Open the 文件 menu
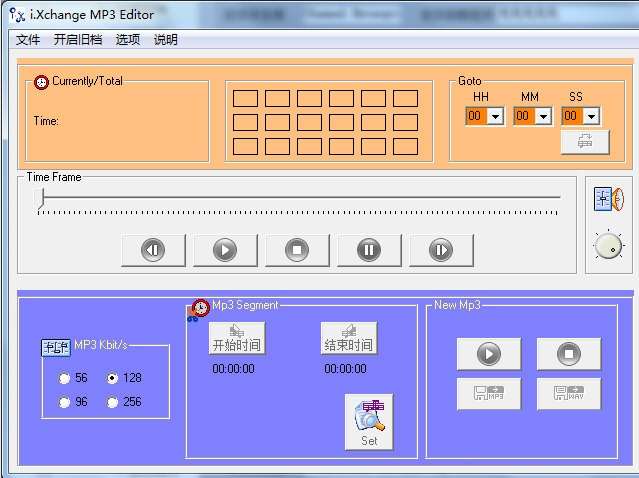Screen dimensions: 639x478 [28, 40]
